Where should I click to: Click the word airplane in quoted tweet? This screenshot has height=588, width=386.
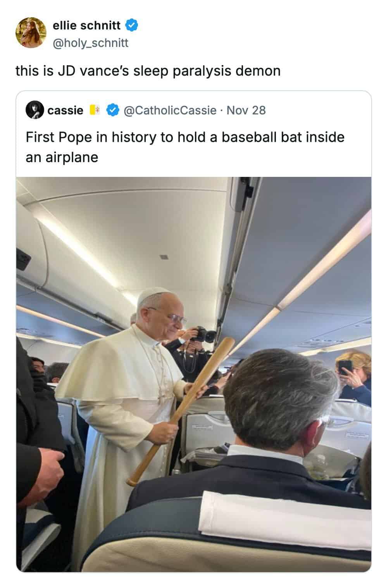(72, 157)
